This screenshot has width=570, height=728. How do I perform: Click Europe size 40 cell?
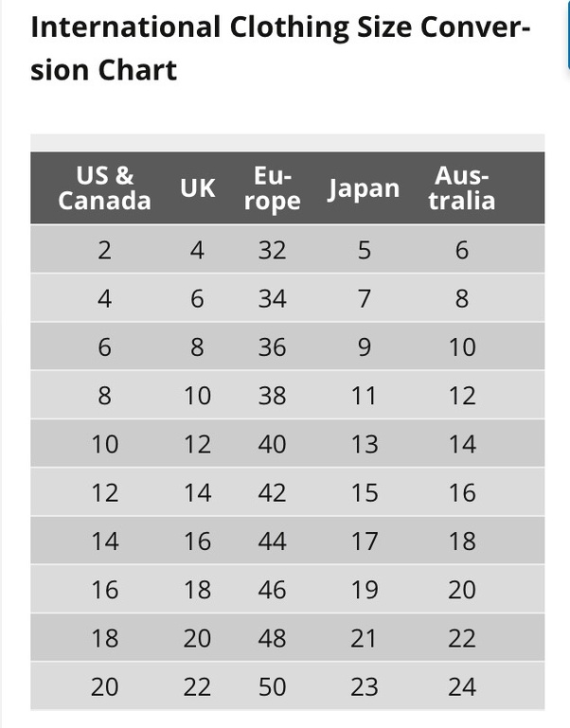click(273, 444)
